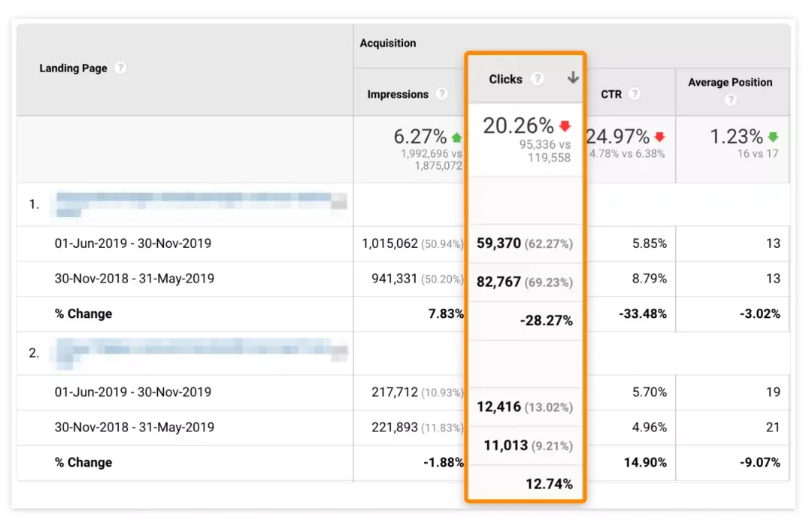Open the Impressions help question mark
Screen dimensions: 812x526
point(441,94)
